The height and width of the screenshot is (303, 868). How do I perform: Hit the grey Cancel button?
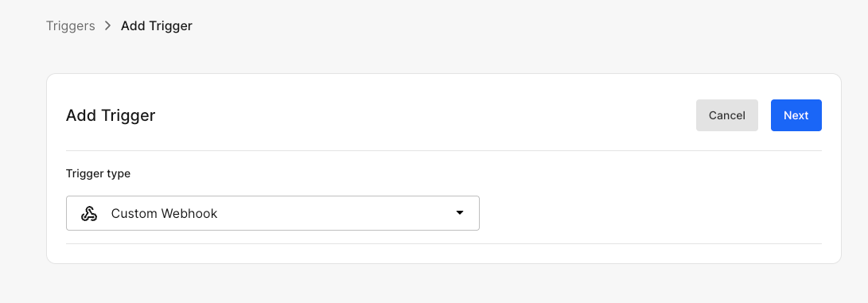(727, 115)
